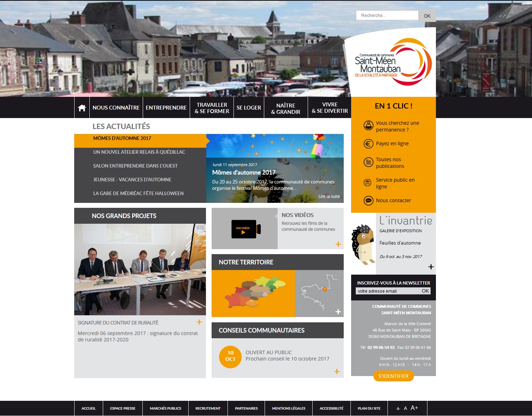
Task: Expand the 'Signature du contrat de ruralité' plus
Action: click(199, 322)
